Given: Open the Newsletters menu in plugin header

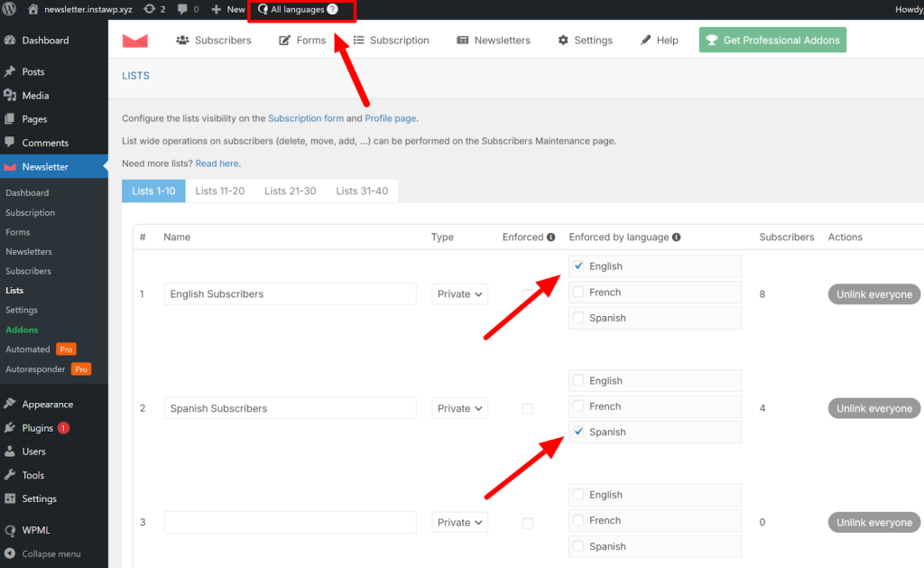Looking at the screenshot, I should [494, 40].
